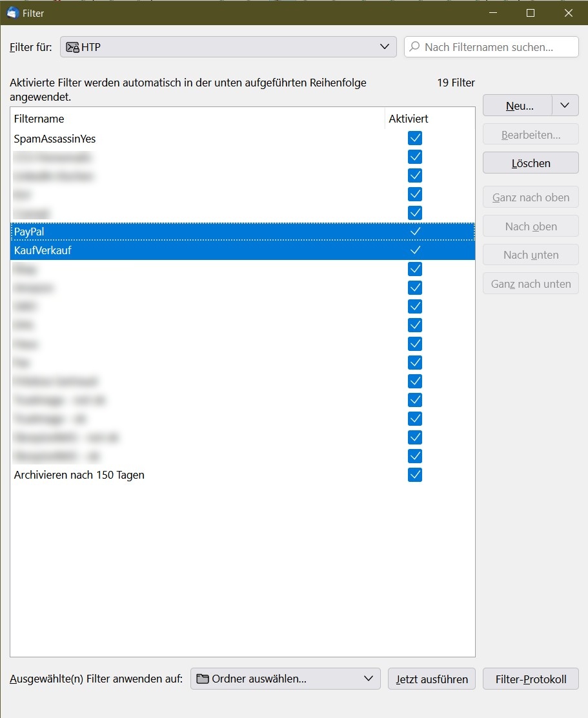This screenshot has height=718, width=588.
Task: Run filters with Jetzt ausführen
Action: tap(431, 679)
